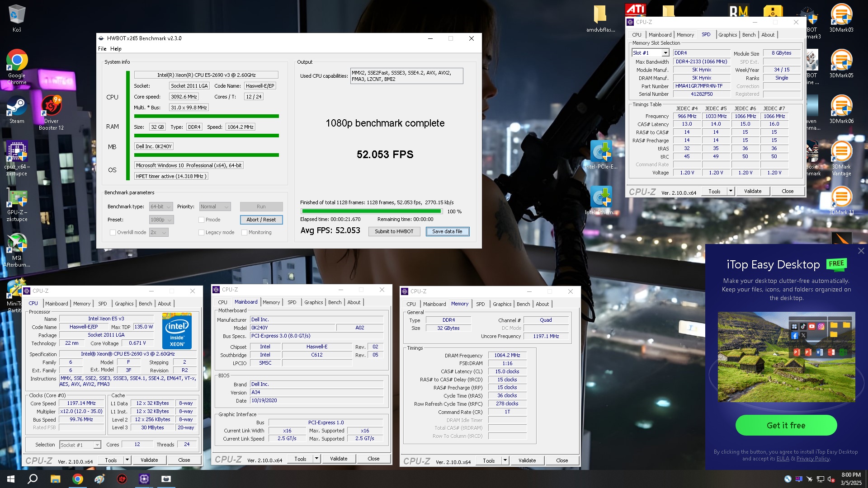Viewport: 868px width, 488px height.
Task: Open the Priority Normal dropdown
Action: [215, 207]
